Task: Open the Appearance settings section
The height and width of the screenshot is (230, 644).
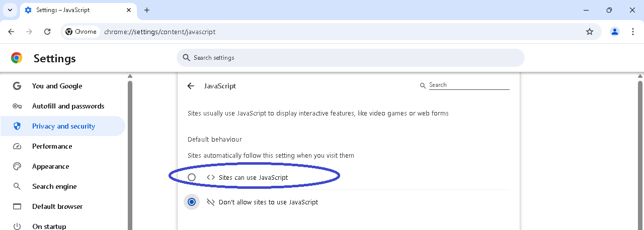Action: coord(50,166)
